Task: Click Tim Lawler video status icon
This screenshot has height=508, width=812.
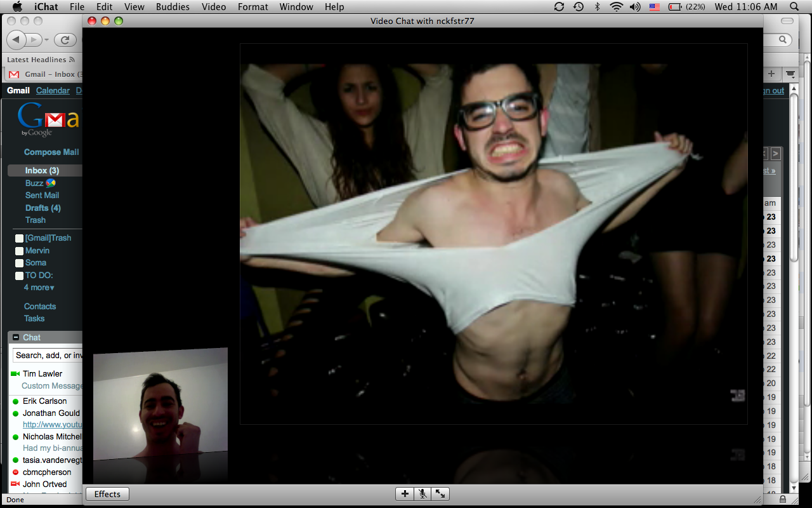Action: pos(16,374)
